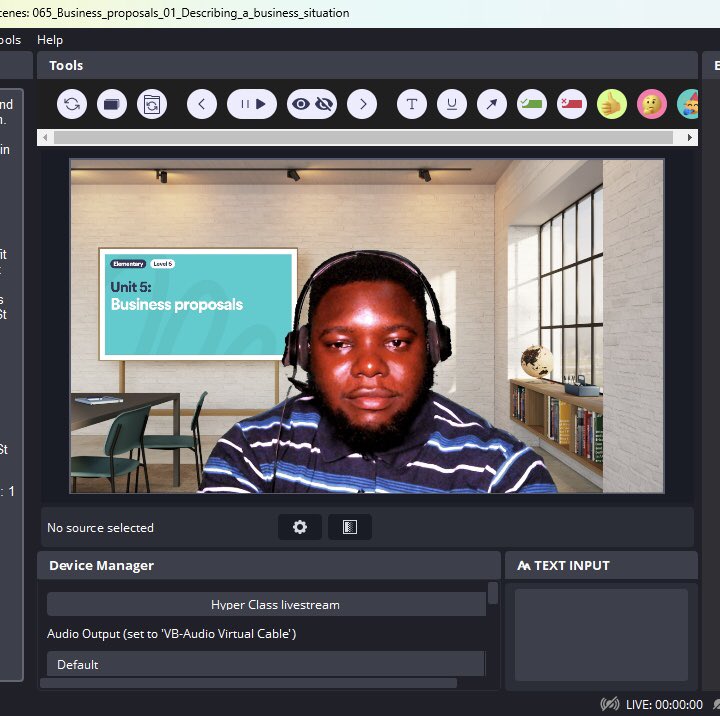Viewport: 720px width, 716px height.
Task: Open source filters icon beside gear
Action: 350,527
